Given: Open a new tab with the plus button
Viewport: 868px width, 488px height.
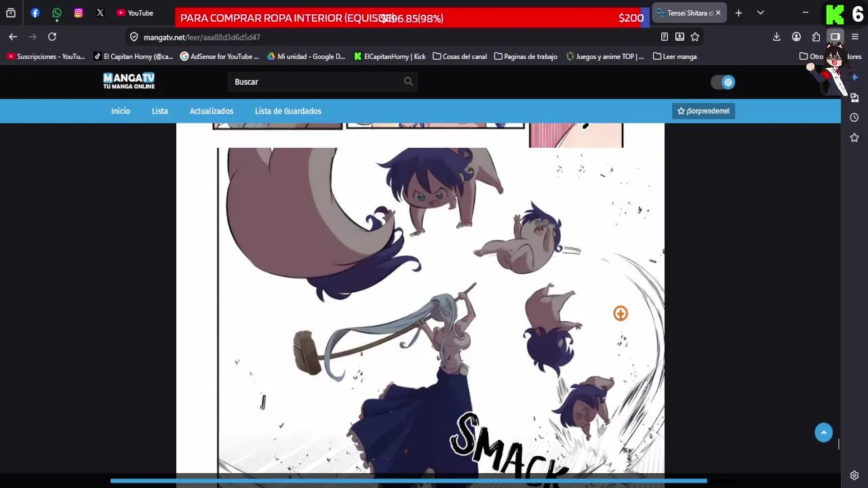Looking at the screenshot, I should pyautogui.click(x=738, y=13).
